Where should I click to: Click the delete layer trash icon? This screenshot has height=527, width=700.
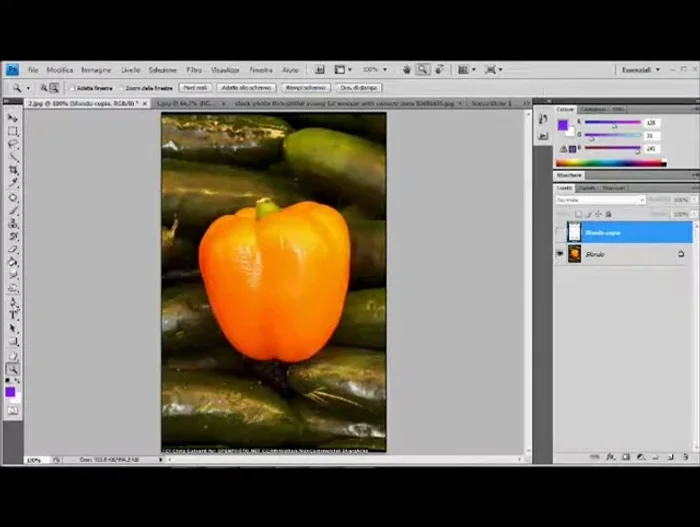click(686, 457)
